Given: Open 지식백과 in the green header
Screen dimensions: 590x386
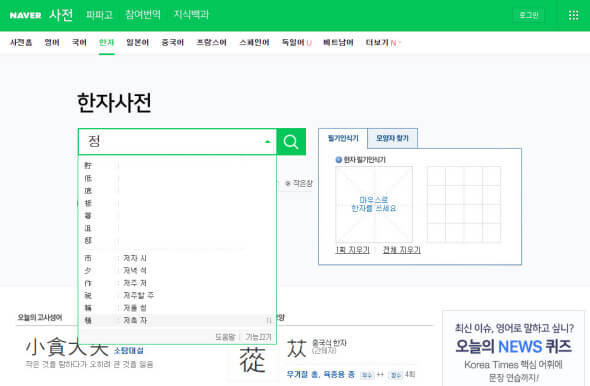Looking at the screenshot, I should coord(191,15).
